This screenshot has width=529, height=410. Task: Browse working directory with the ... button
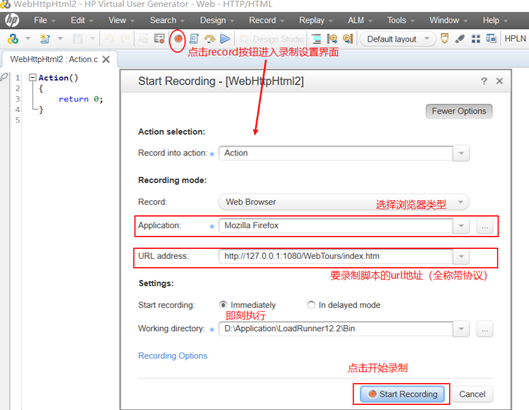485,329
